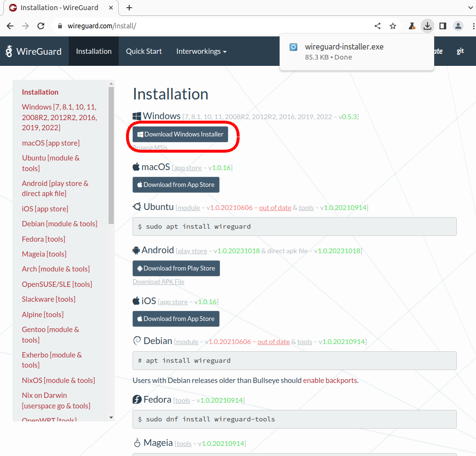Open the Quick Start nav item
476x456 pixels.
coord(144,51)
